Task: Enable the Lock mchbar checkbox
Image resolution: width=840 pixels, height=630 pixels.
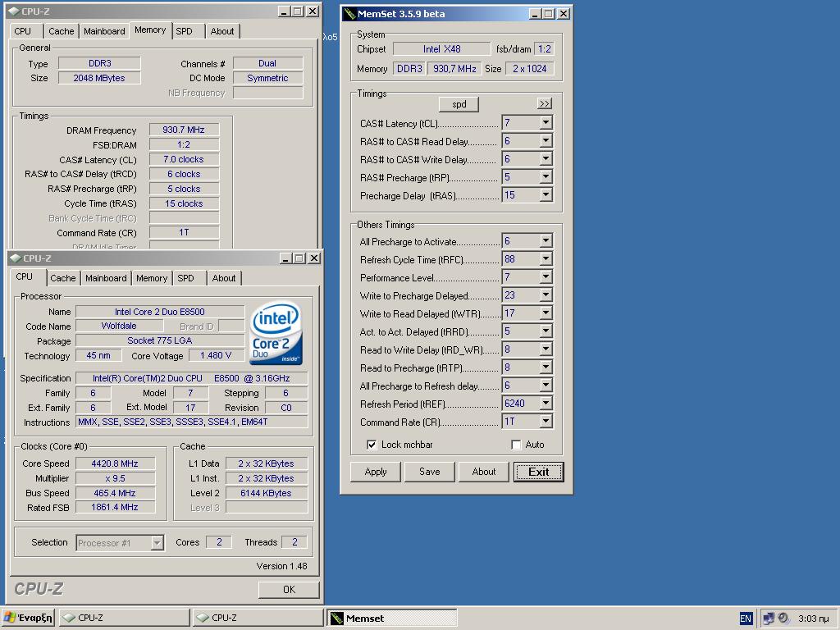Action: [x=372, y=445]
